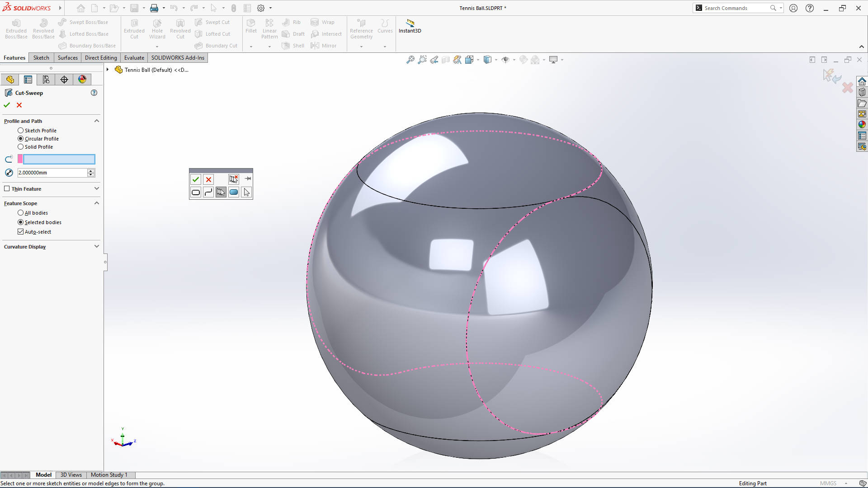Enable the Thin Feature checkbox
The width and height of the screenshot is (868, 488).
tap(7, 188)
